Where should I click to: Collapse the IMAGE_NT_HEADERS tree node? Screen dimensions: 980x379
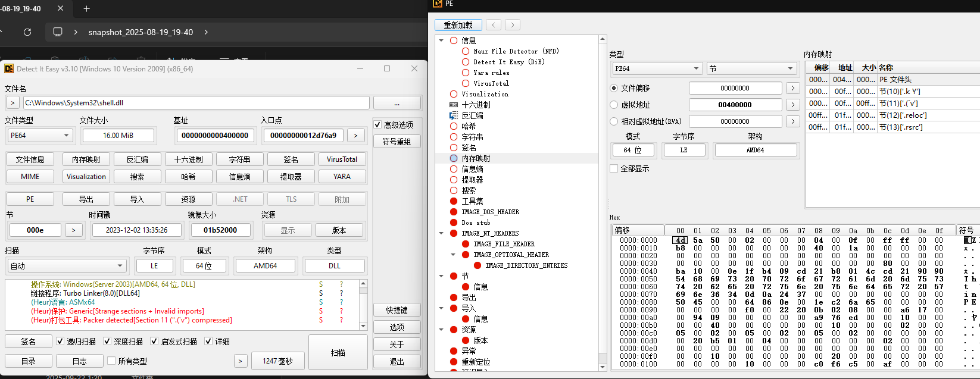pos(441,233)
